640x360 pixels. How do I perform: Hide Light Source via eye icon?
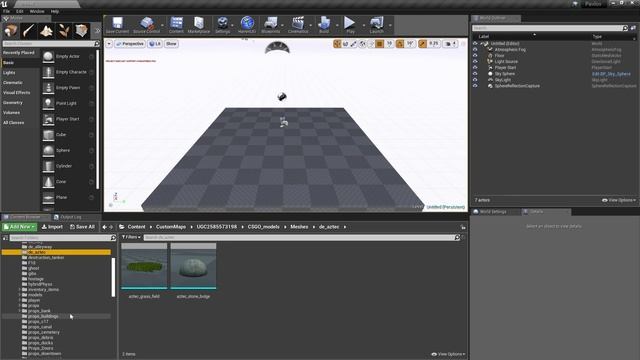(x=475, y=62)
